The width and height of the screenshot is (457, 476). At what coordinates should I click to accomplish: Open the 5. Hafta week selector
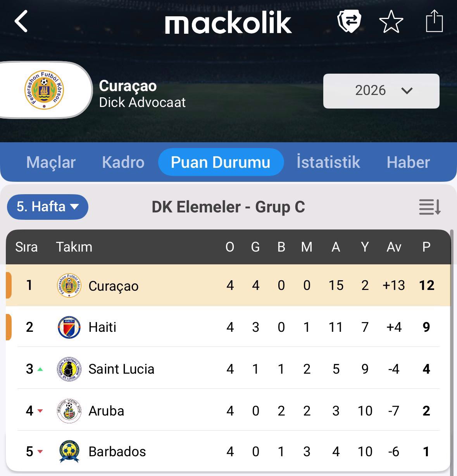click(48, 207)
